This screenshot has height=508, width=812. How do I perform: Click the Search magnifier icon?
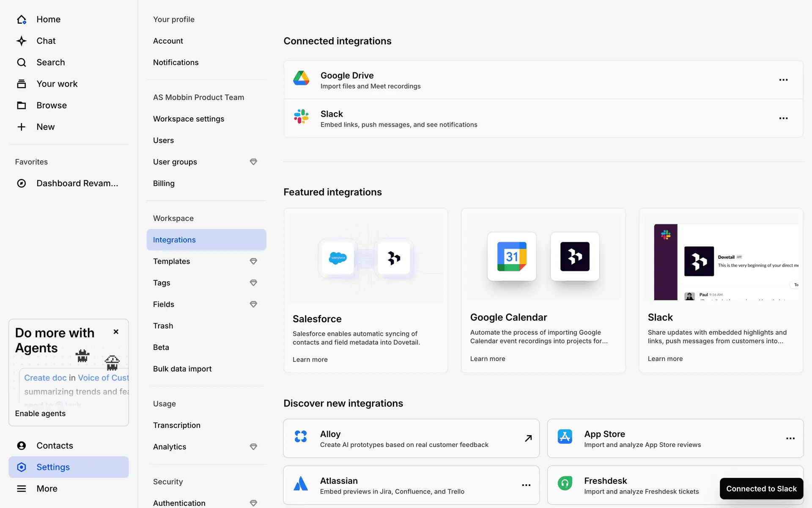click(22, 63)
